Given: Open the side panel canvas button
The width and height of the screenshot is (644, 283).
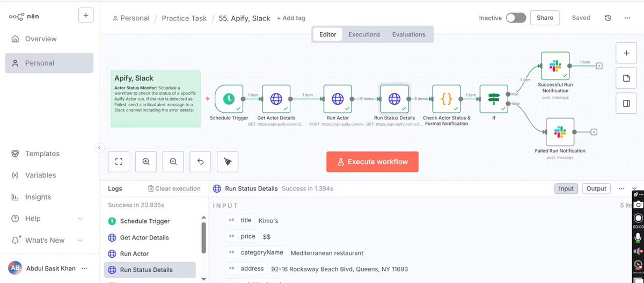Looking at the screenshot, I should (x=626, y=104).
